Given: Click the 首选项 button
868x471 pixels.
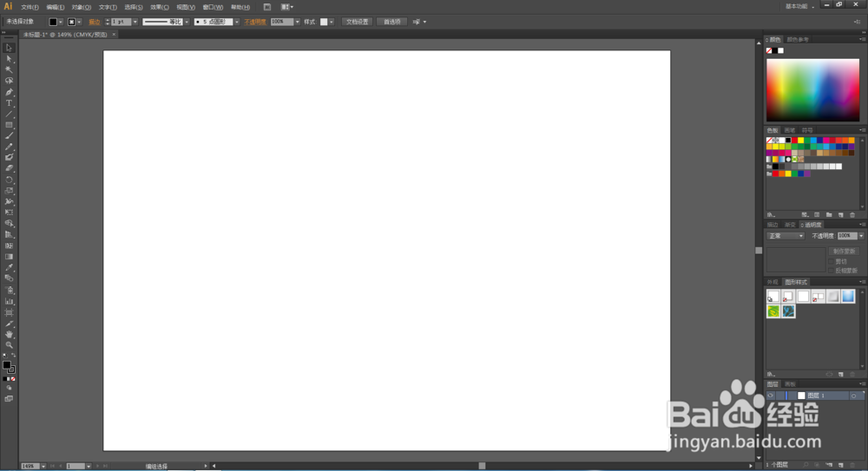Looking at the screenshot, I should click(x=392, y=23).
